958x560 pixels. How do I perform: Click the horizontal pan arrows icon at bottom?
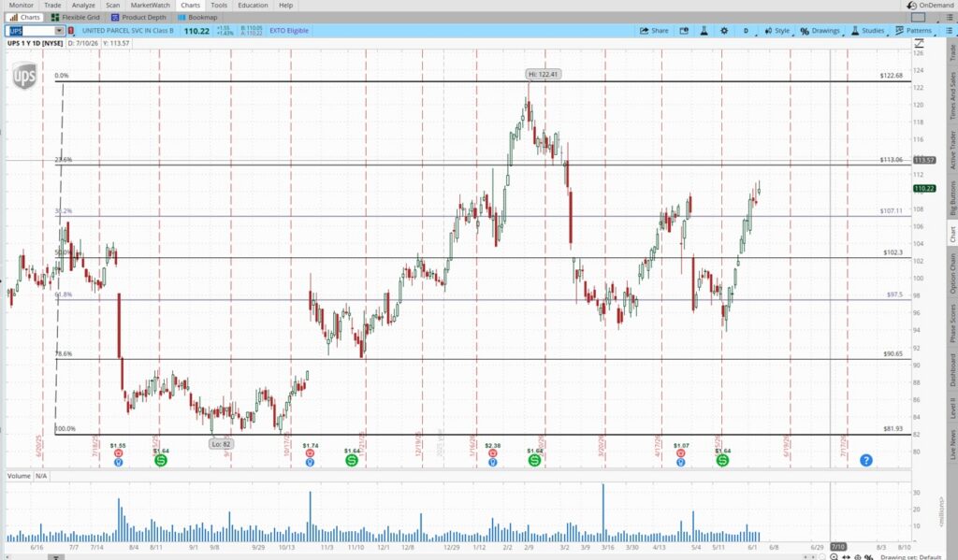click(x=846, y=557)
